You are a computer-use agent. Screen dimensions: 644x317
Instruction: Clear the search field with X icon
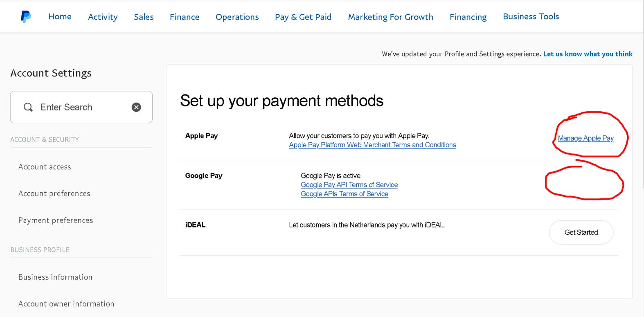pos(136,107)
